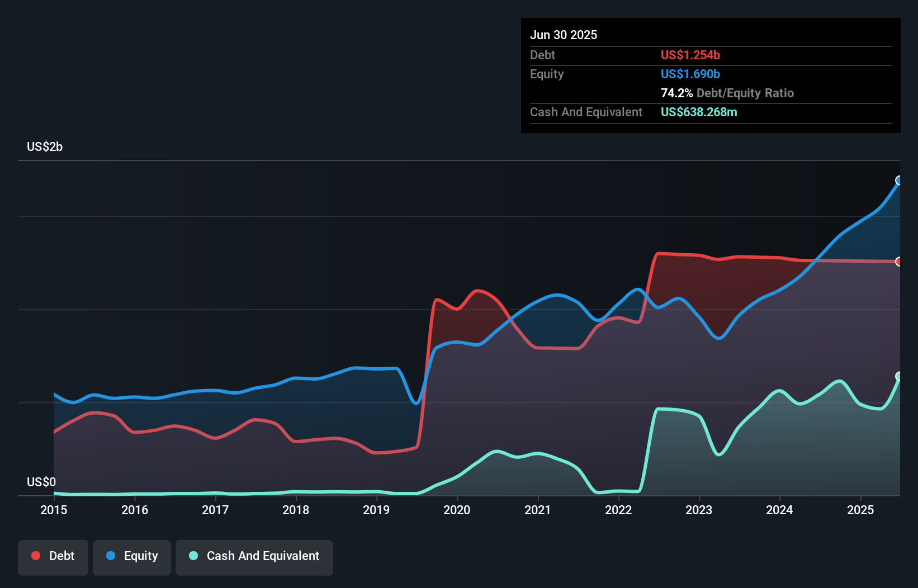Toggle the Debt series visibility
The width and height of the screenshot is (918, 588).
(53, 556)
